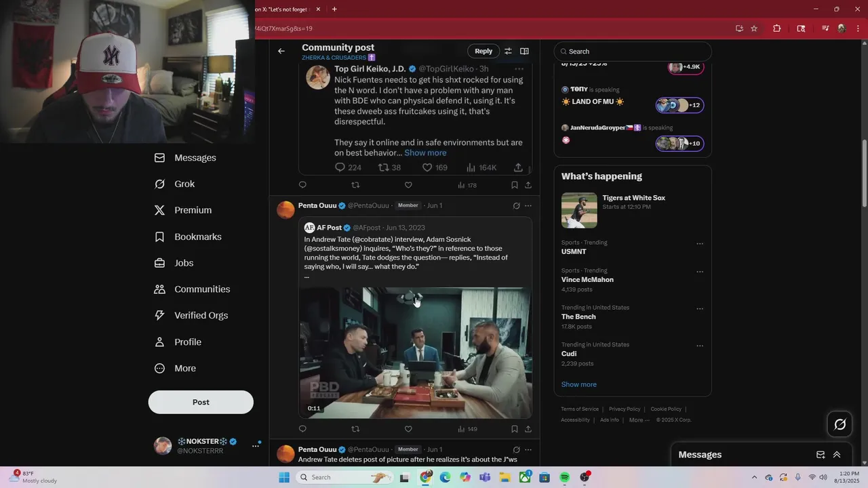
Task: Bookmark the post with 149 views
Action: [515, 429]
